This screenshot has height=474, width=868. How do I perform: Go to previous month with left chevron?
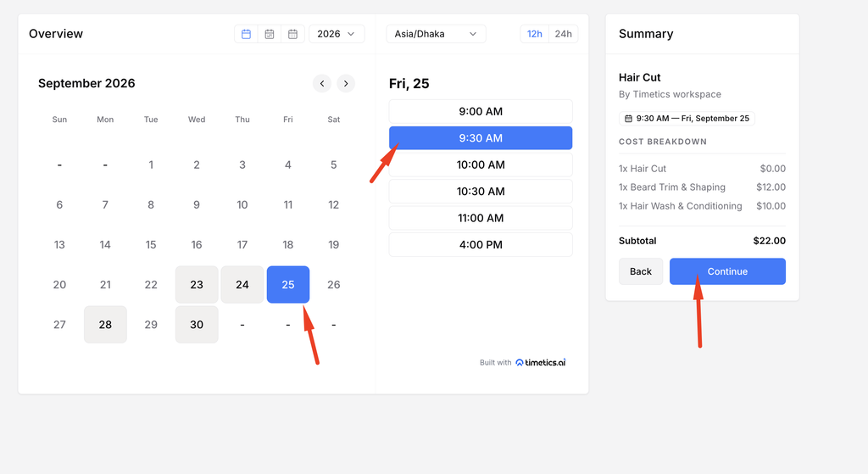click(x=322, y=84)
